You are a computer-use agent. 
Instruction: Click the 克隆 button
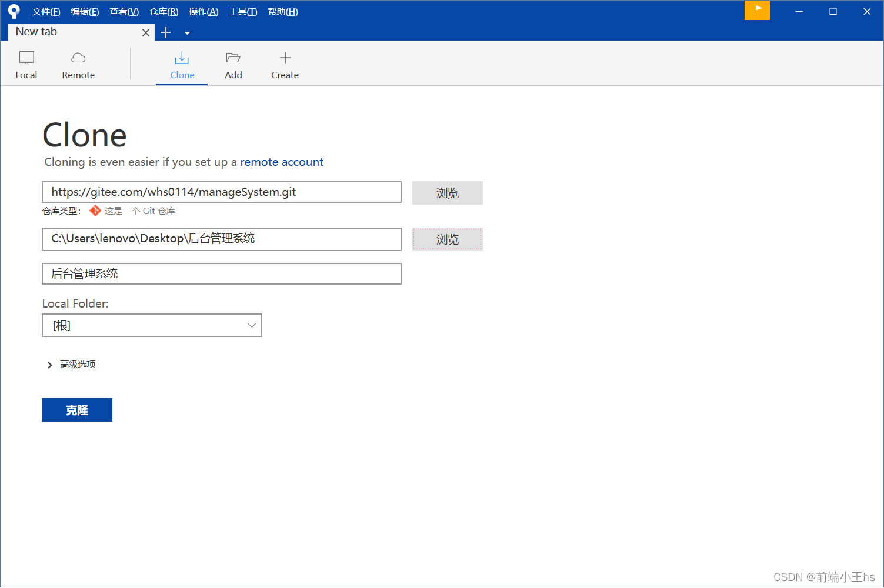(77, 410)
